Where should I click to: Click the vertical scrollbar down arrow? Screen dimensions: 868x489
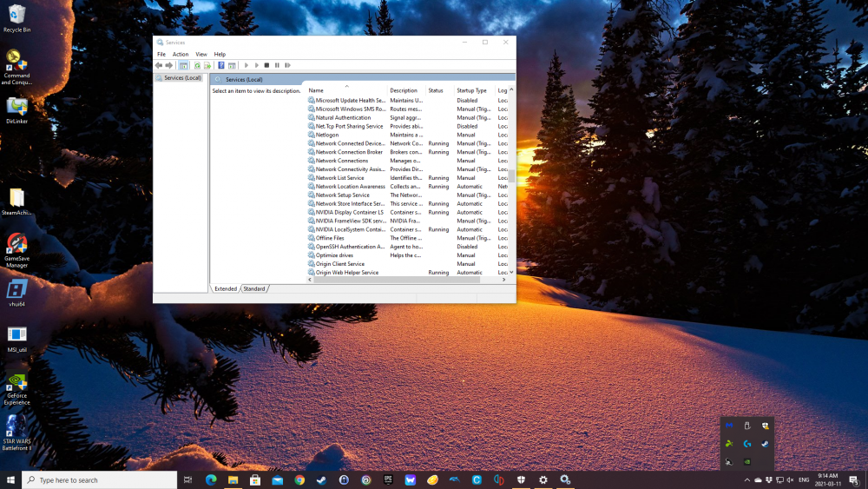point(511,272)
